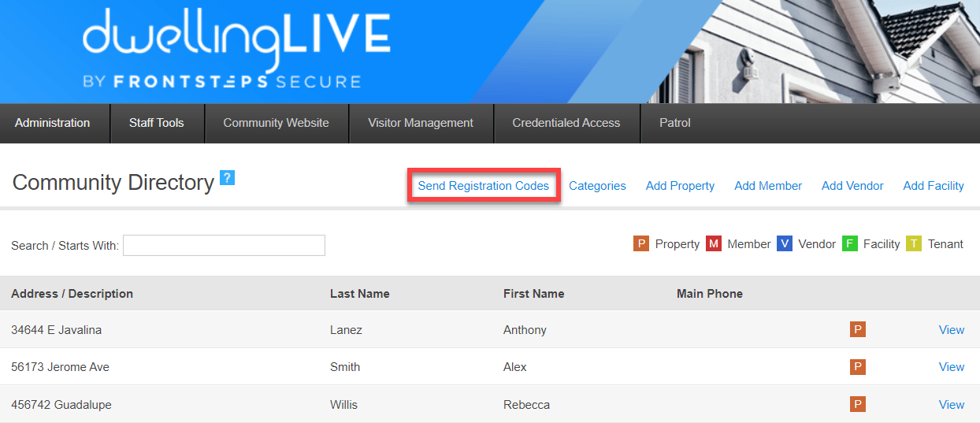Click the Property legend icon
980x423 pixels.
[640, 243]
